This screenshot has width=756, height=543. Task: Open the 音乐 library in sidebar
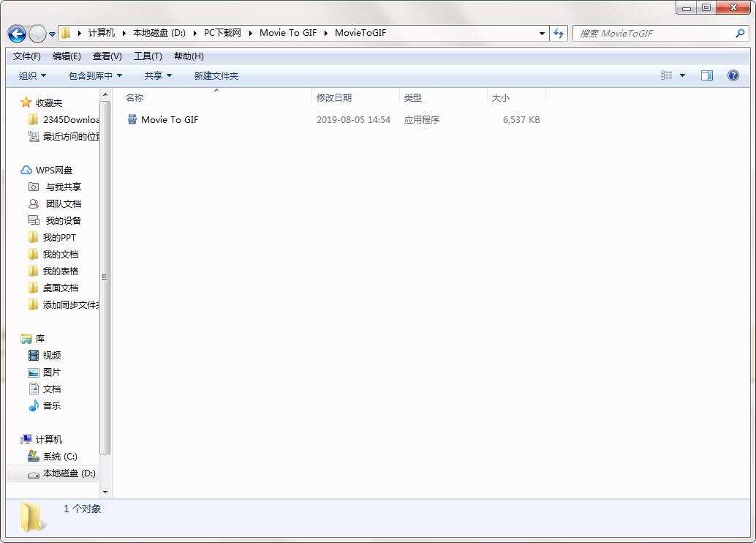pyautogui.click(x=51, y=405)
